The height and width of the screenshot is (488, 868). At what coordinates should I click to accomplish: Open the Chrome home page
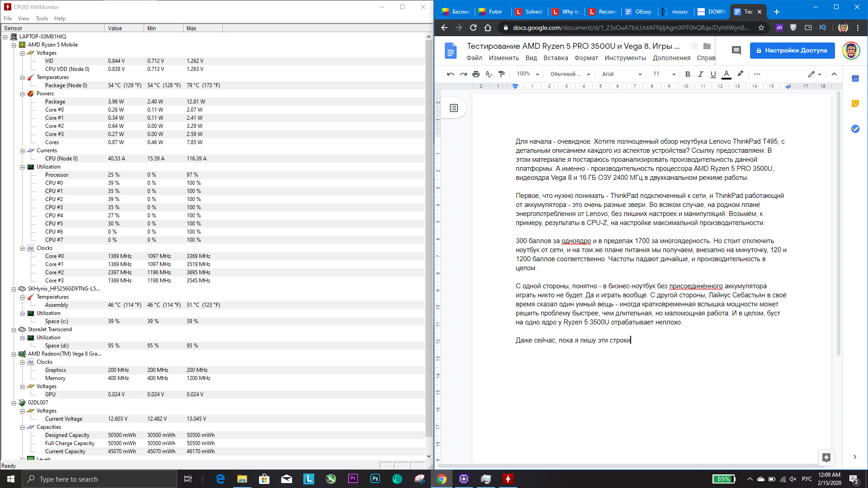487,28
